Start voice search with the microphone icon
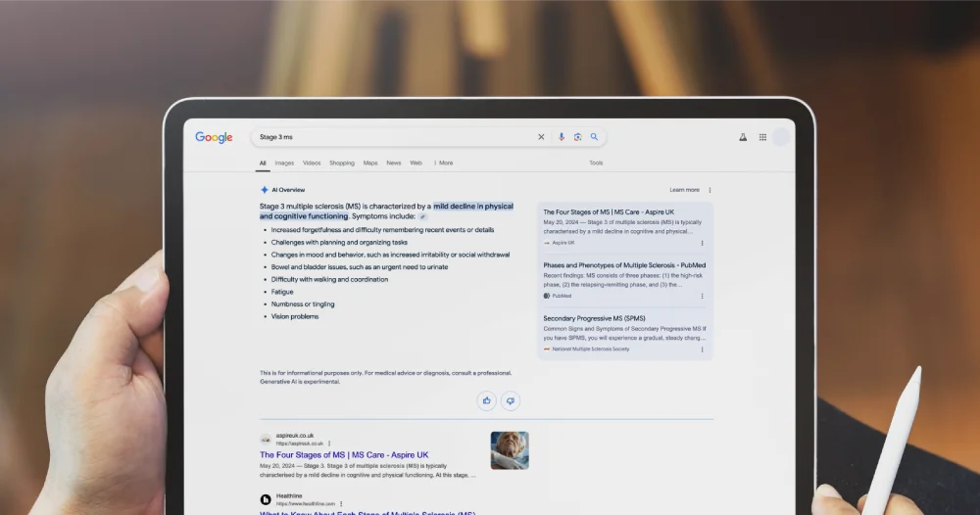 pyautogui.click(x=562, y=137)
